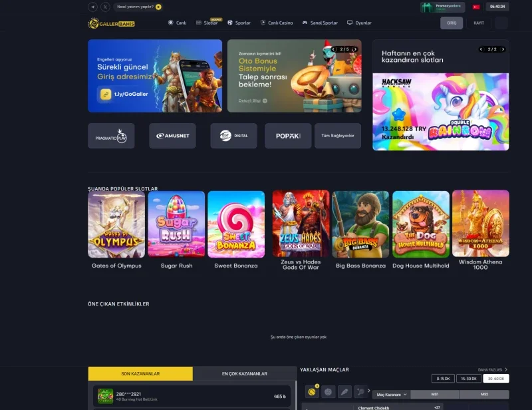Image resolution: width=532 pixels, height=410 pixels.
Task: Switch to the SON KAZANANLAR tab
Action: point(140,373)
